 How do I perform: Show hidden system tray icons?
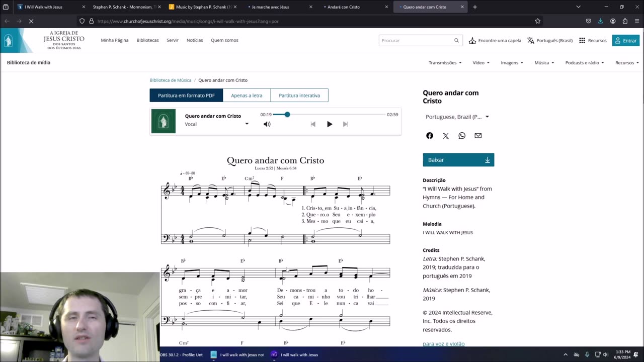click(566, 354)
